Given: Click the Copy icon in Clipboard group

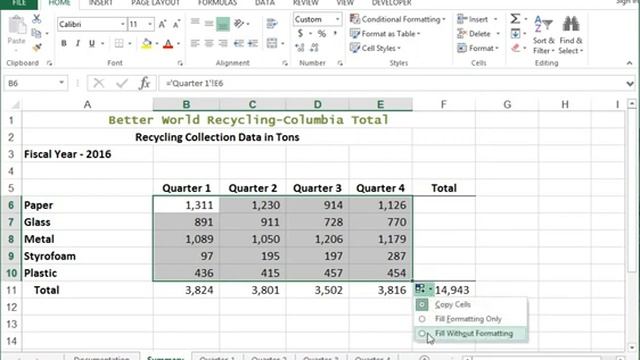Looking at the screenshot, I should tap(36, 33).
